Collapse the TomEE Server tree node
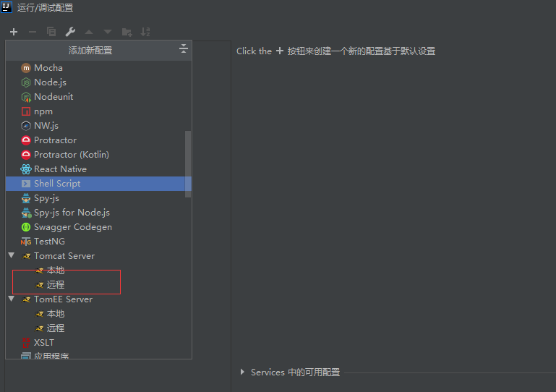 tap(12, 299)
